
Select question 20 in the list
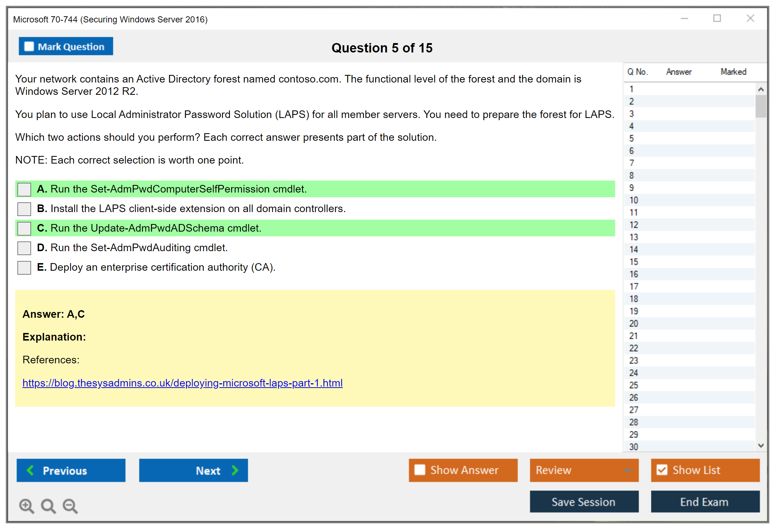click(634, 324)
